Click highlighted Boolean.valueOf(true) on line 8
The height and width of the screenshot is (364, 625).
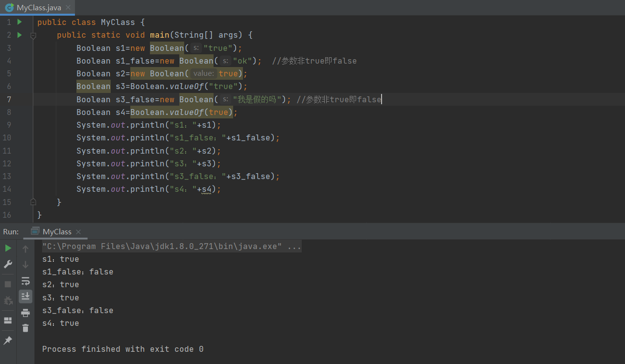pyautogui.click(x=182, y=112)
